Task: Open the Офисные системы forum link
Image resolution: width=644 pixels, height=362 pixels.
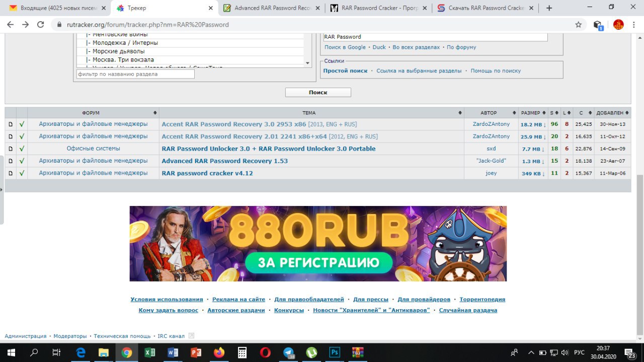Action: 94,149
